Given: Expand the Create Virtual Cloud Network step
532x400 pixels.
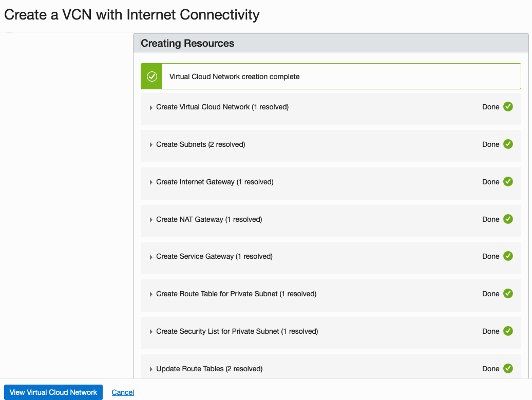Looking at the screenshot, I should pyautogui.click(x=151, y=108).
